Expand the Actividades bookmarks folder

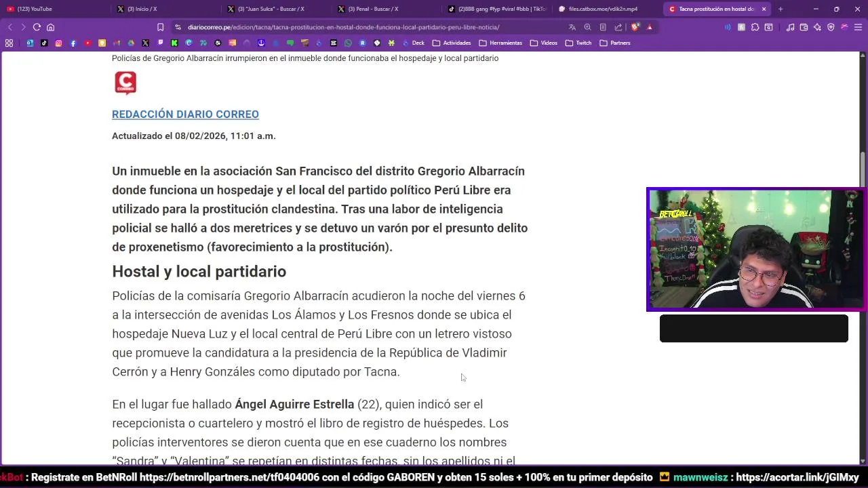[x=452, y=43]
